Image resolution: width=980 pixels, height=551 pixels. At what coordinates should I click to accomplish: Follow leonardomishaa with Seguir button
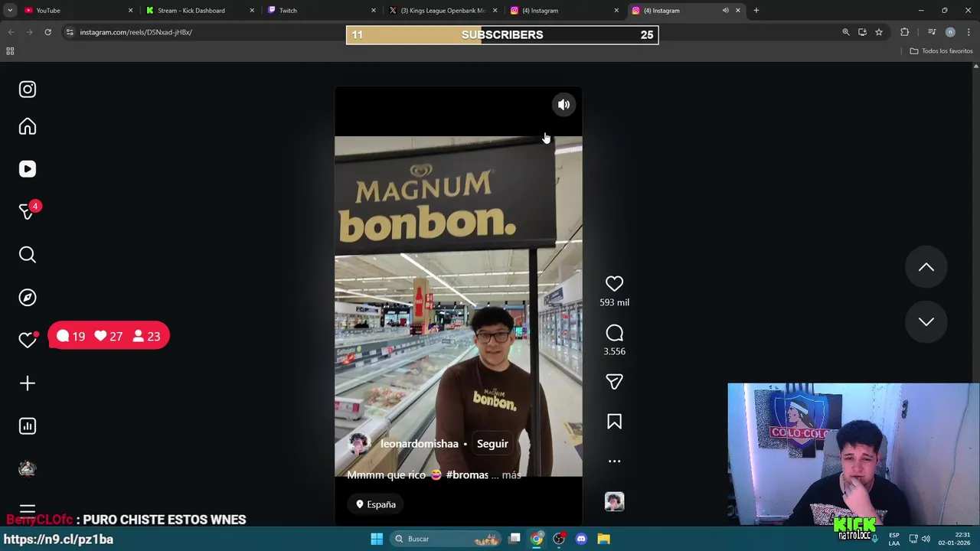pos(492,444)
